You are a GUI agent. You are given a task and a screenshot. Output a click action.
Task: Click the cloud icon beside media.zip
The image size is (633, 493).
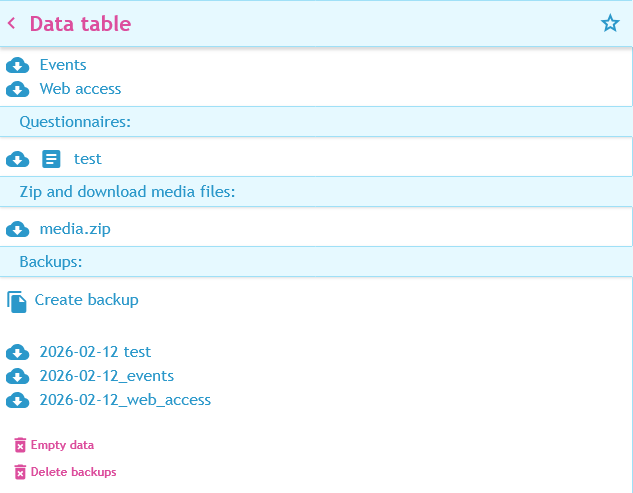(17, 229)
